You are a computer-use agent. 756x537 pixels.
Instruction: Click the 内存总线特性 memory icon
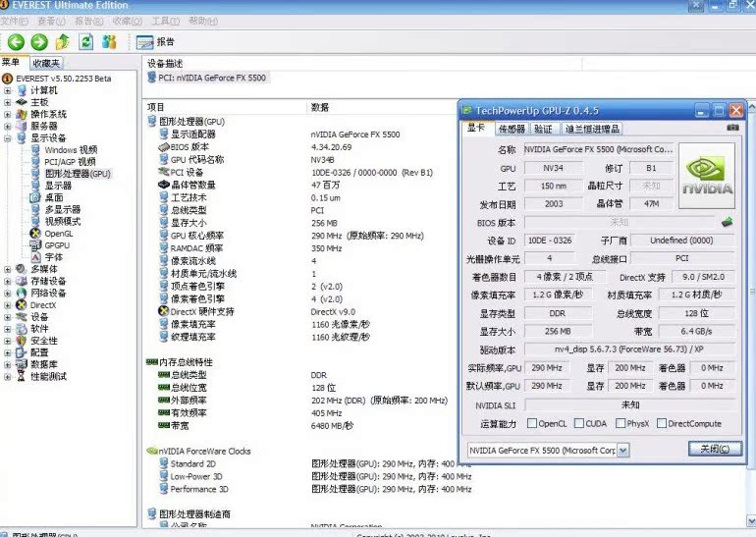coord(152,362)
